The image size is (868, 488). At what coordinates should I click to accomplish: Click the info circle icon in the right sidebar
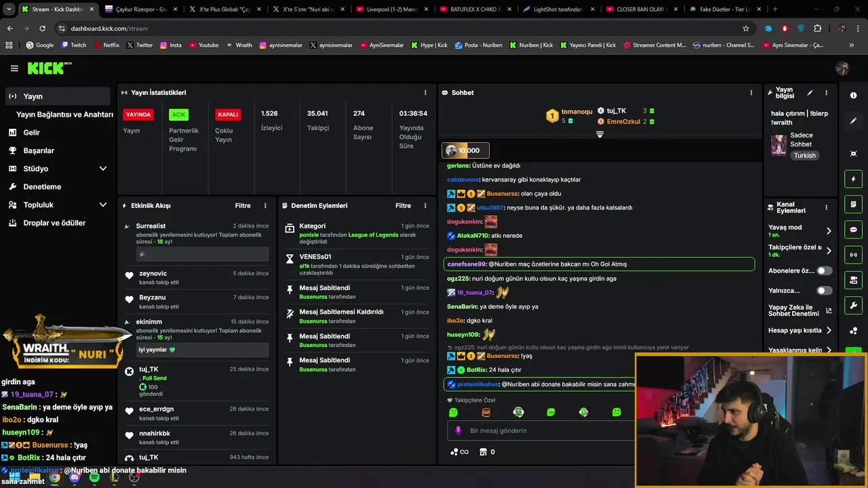tap(853, 96)
